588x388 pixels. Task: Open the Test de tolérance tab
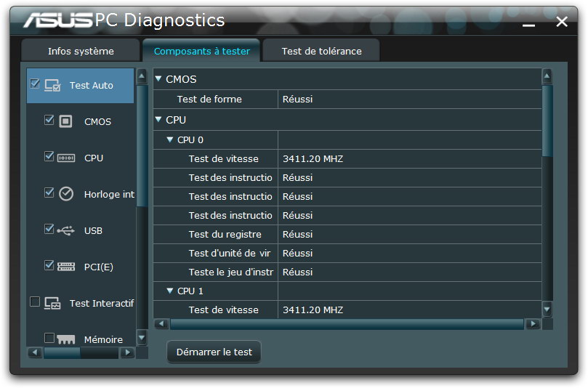(322, 51)
